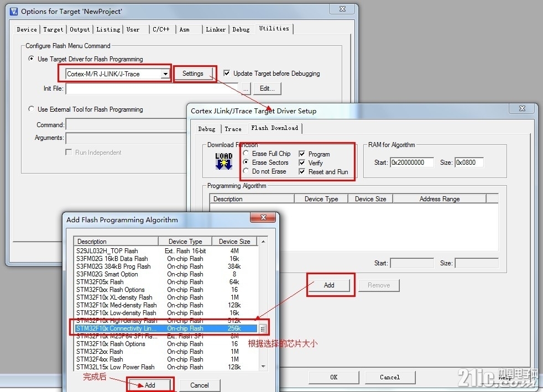Image resolution: width=543 pixels, height=392 pixels.
Task: Click OK in Driver Setup dialog
Action: click(334, 377)
